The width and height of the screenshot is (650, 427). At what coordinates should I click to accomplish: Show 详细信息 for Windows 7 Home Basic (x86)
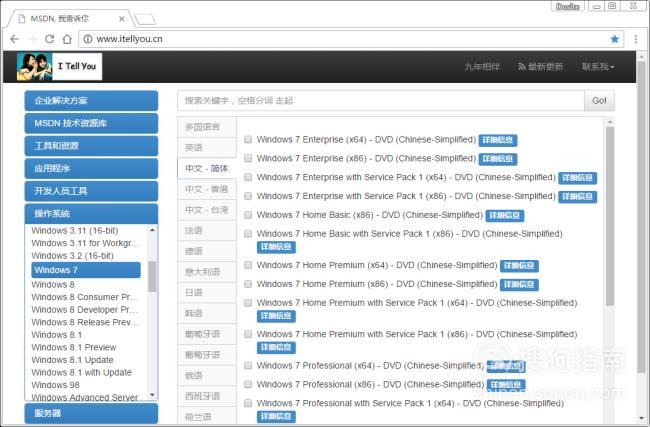[x=504, y=216]
